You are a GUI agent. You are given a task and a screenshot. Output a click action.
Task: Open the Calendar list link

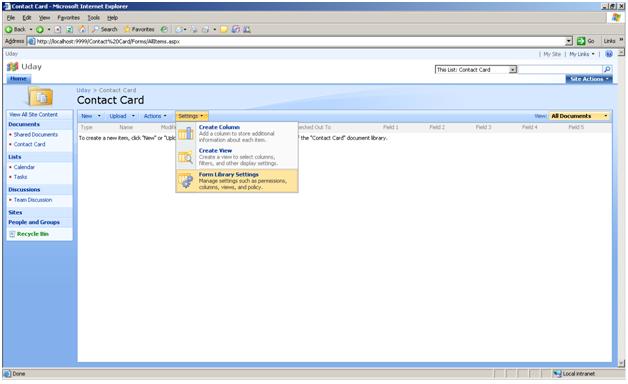(x=24, y=167)
